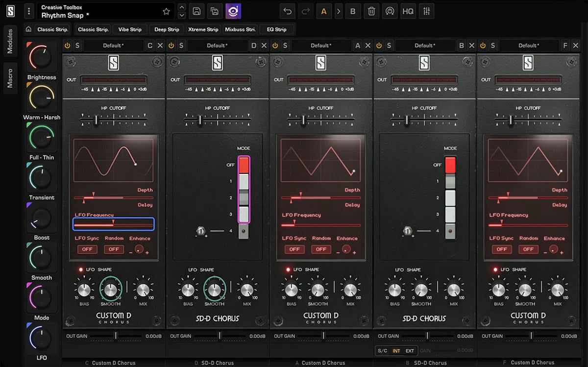The image size is (588, 367).
Task: Click the redo arrow icon
Action: pos(306,11)
